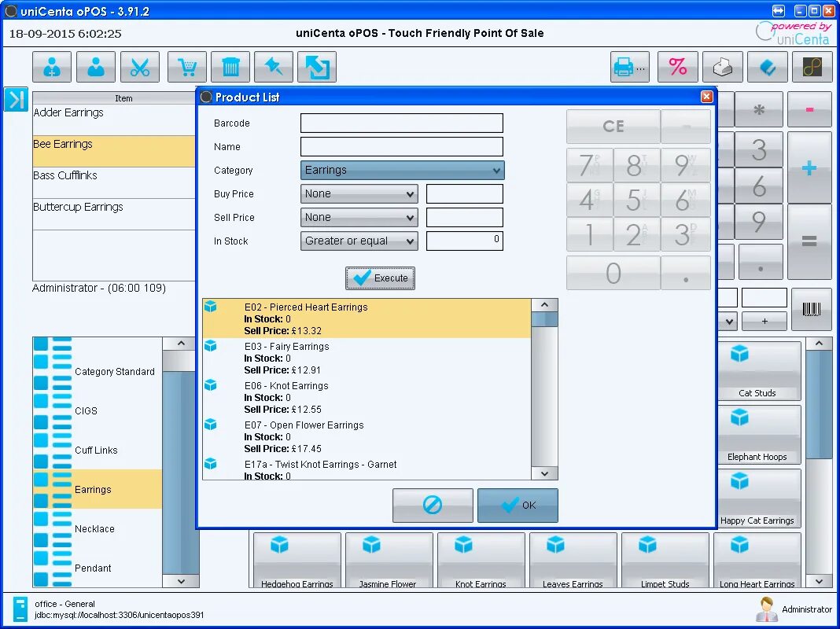840x629 pixels.
Task: Click the OK button in Product List
Action: click(x=518, y=505)
